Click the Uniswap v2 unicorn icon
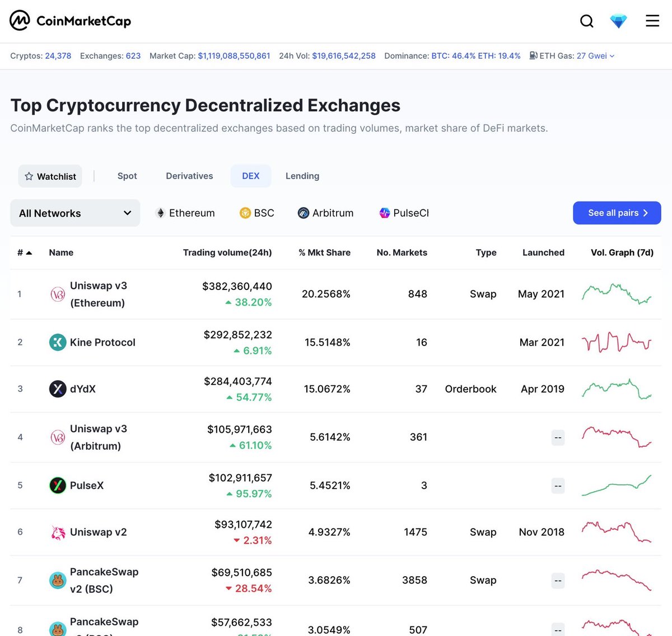The height and width of the screenshot is (636, 672). [x=58, y=532]
